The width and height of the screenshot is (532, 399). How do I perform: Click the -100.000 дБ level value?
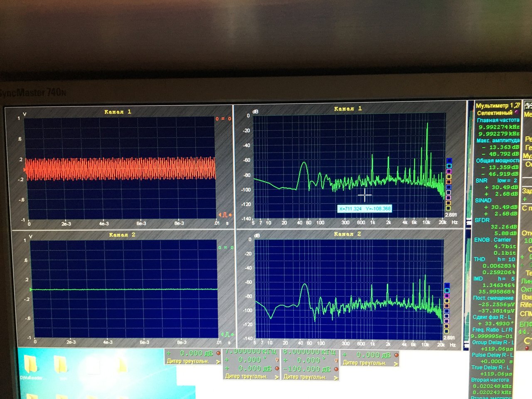point(307,369)
